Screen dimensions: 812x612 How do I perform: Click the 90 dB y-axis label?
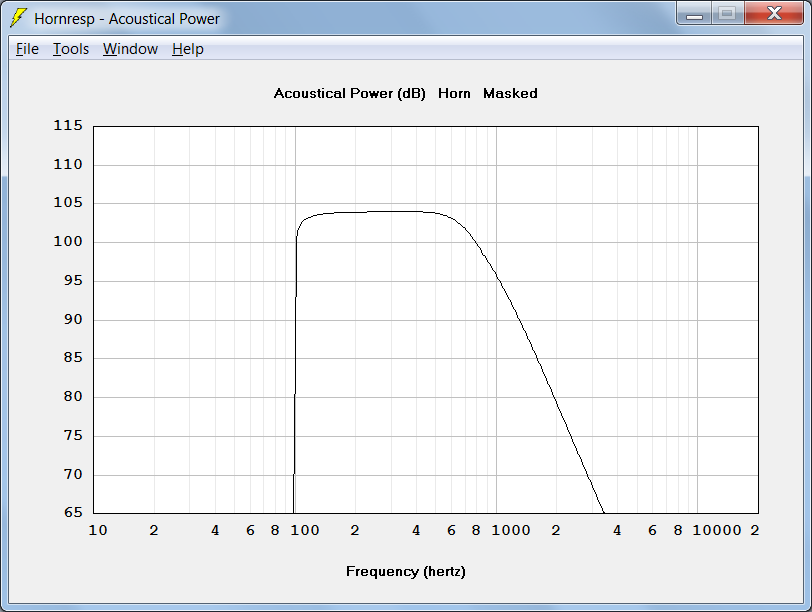click(x=73, y=319)
